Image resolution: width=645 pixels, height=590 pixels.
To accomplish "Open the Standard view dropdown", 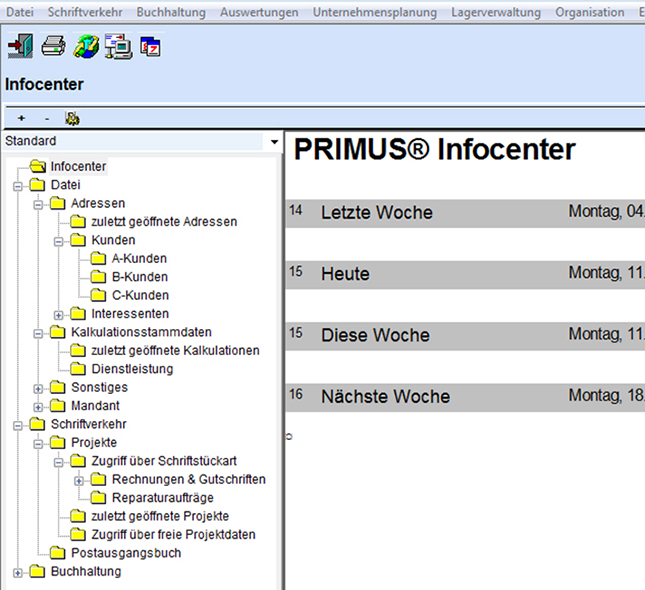I will [274, 142].
